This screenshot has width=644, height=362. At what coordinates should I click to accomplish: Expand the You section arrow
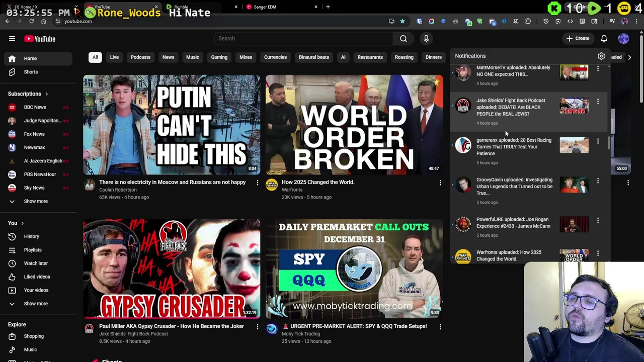coord(22,223)
